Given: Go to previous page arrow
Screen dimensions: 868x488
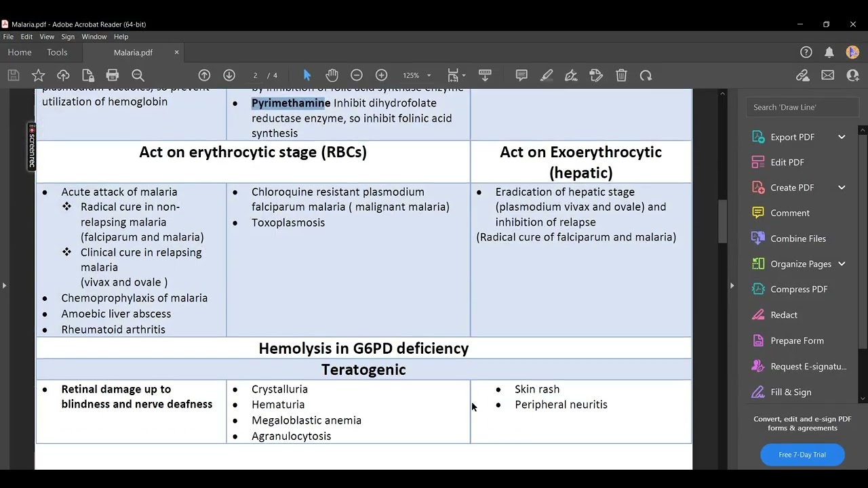Looking at the screenshot, I should [x=204, y=75].
